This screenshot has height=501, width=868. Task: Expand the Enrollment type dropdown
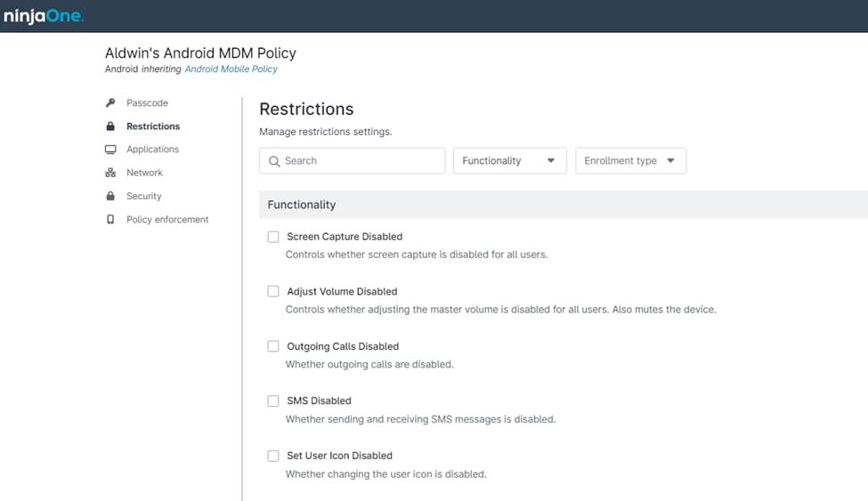(x=630, y=161)
